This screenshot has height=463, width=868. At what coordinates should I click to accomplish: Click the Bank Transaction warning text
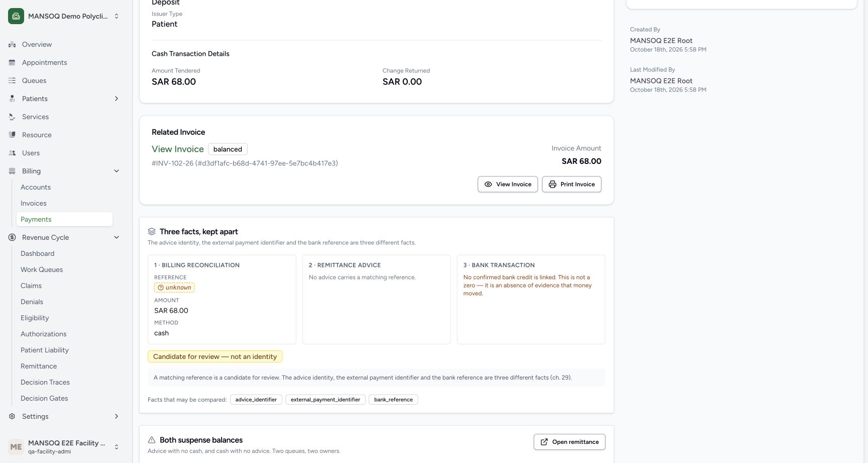click(x=527, y=285)
